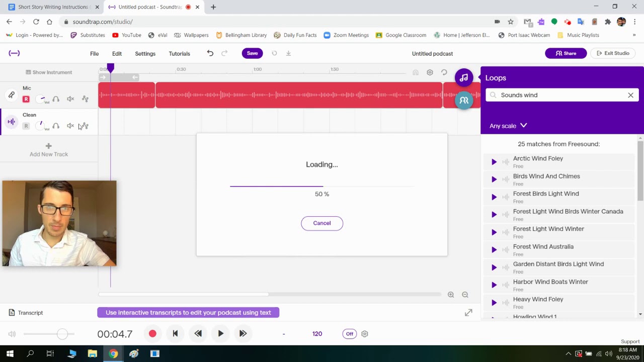Open a new browser tab

pyautogui.click(x=213, y=7)
